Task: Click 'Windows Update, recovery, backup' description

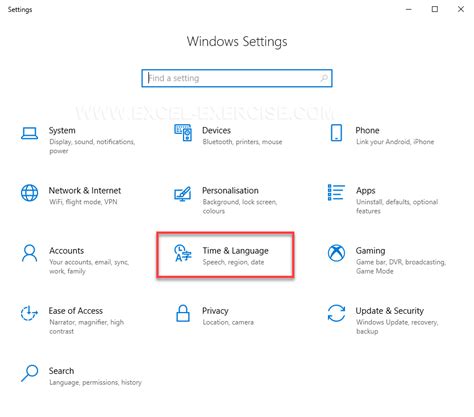Action: [397, 327]
